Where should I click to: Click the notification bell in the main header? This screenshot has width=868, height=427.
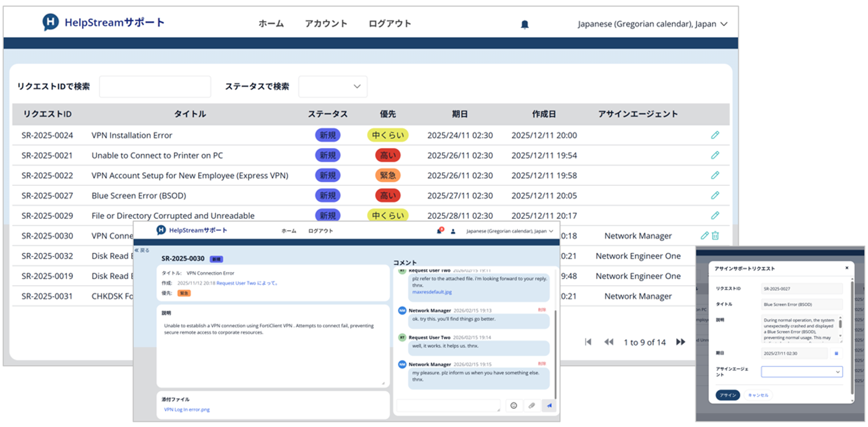pos(524,24)
